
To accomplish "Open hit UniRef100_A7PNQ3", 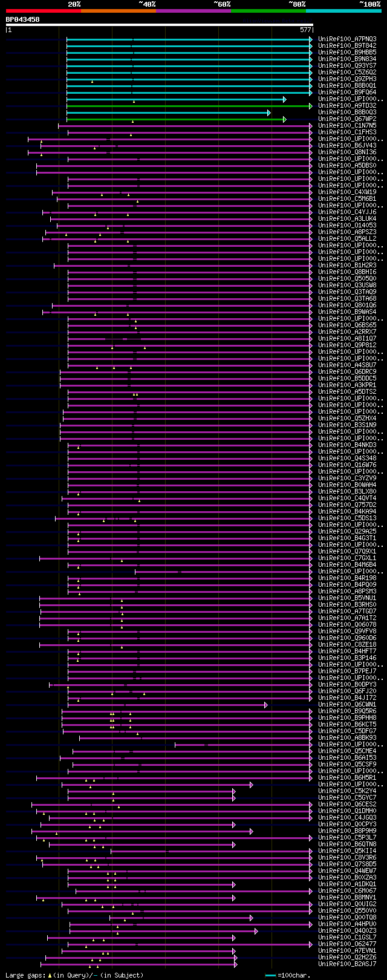I will [x=347, y=39].
